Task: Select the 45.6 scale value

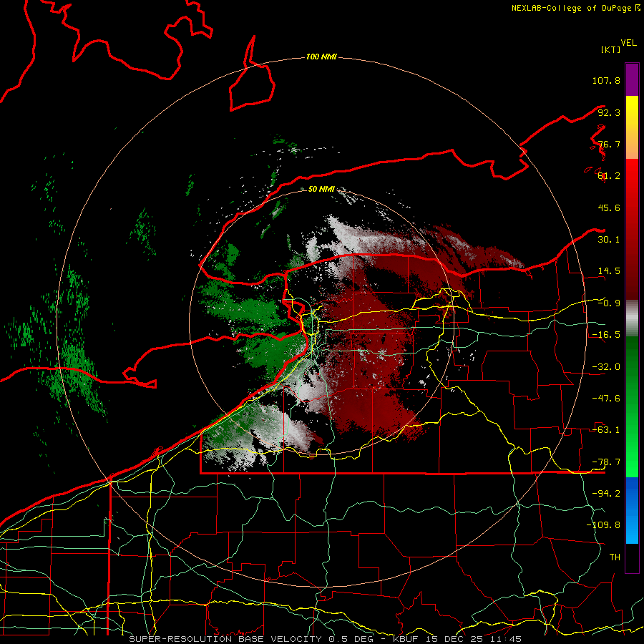Action: point(609,208)
